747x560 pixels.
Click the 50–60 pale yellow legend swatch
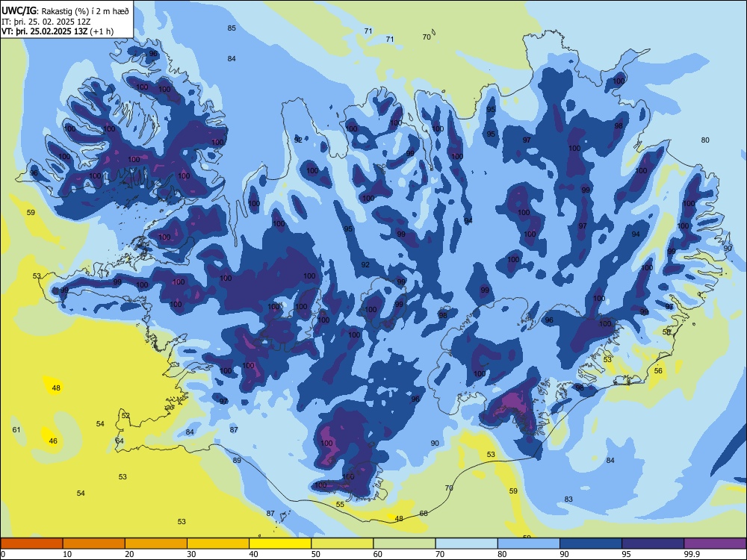(343, 544)
